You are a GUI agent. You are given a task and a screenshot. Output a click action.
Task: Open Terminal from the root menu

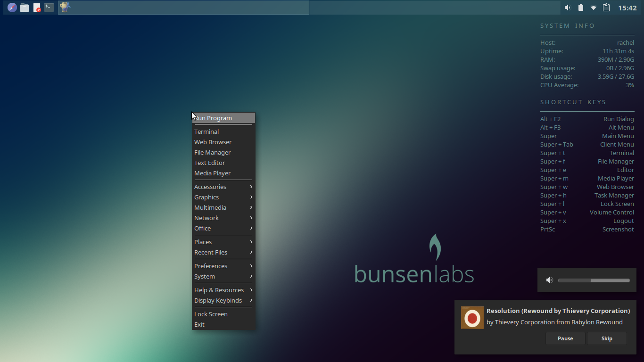point(223,132)
